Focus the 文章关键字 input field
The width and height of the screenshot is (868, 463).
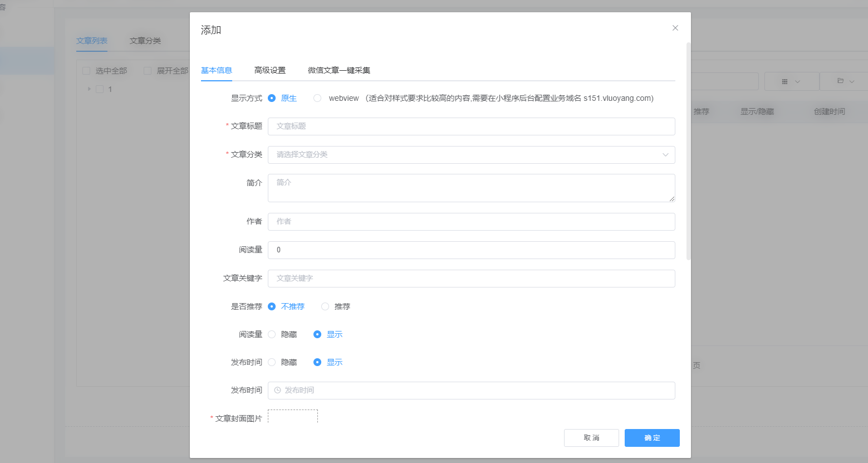coord(471,279)
